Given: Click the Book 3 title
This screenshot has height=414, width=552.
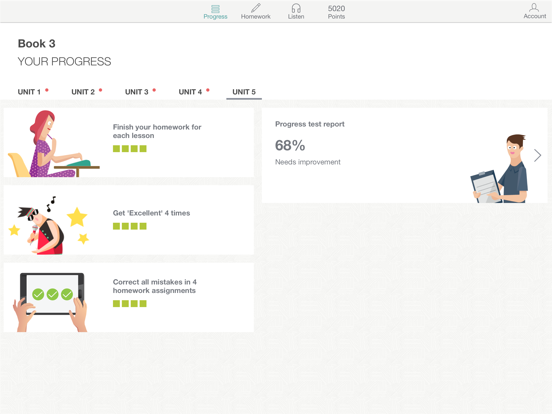Looking at the screenshot, I should tap(37, 44).
